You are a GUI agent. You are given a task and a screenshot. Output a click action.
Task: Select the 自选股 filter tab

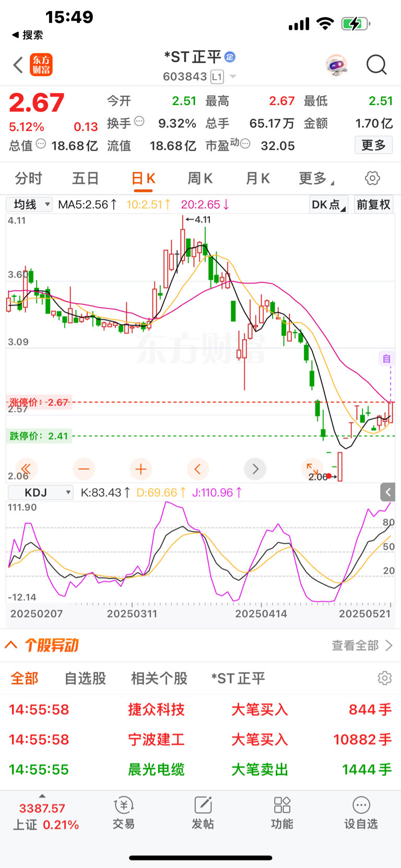(x=85, y=678)
